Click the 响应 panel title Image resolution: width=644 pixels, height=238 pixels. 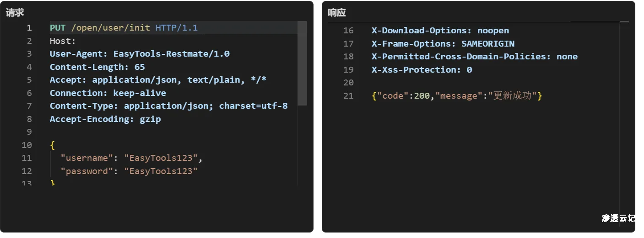(x=336, y=13)
